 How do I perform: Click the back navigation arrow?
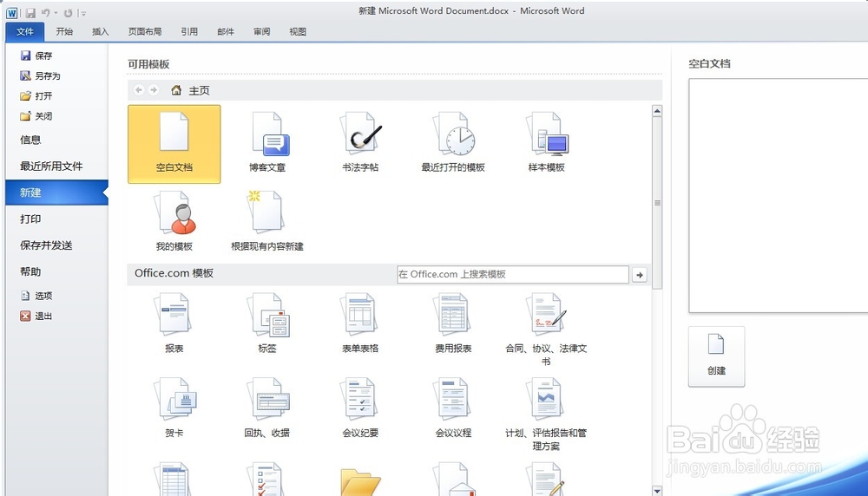139,89
